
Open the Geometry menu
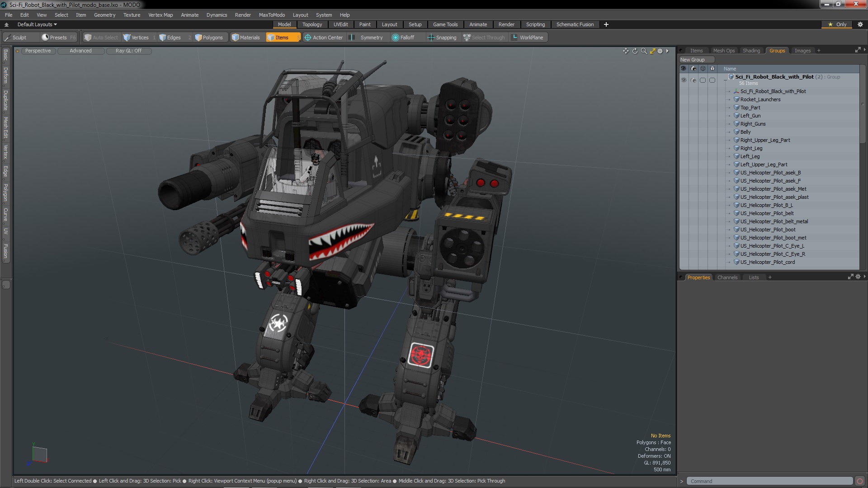click(104, 15)
